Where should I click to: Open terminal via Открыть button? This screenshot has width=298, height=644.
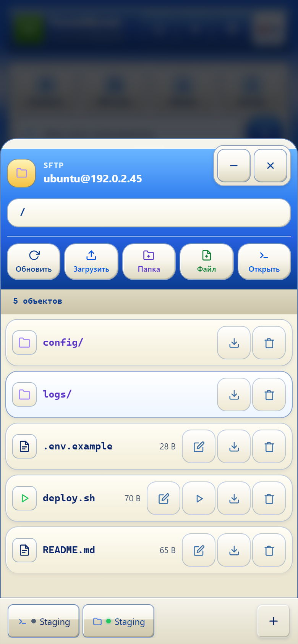264,262
